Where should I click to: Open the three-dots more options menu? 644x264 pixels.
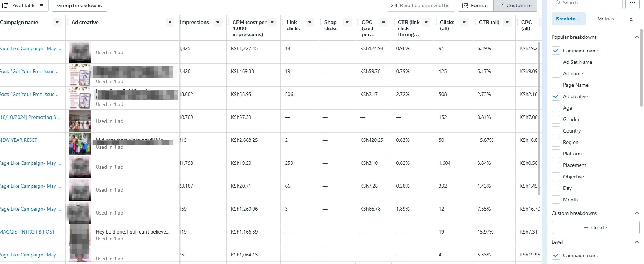pyautogui.click(x=633, y=3)
